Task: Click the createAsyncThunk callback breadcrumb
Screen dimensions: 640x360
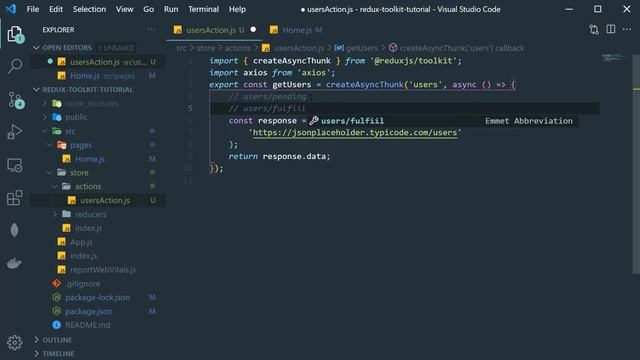Action: [x=456, y=48]
